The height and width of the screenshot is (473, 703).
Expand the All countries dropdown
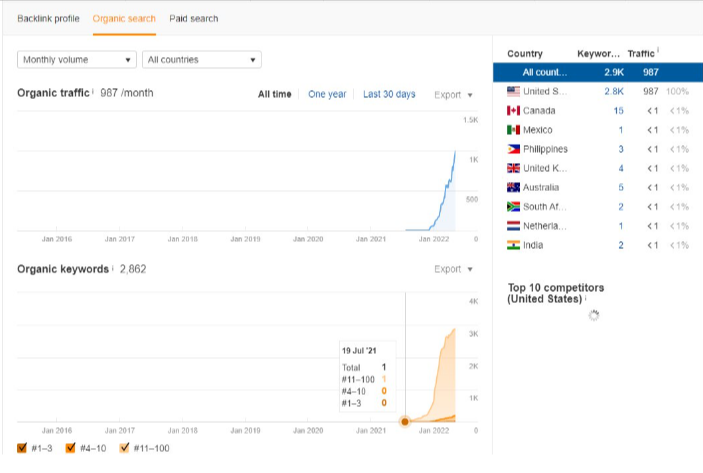click(202, 60)
